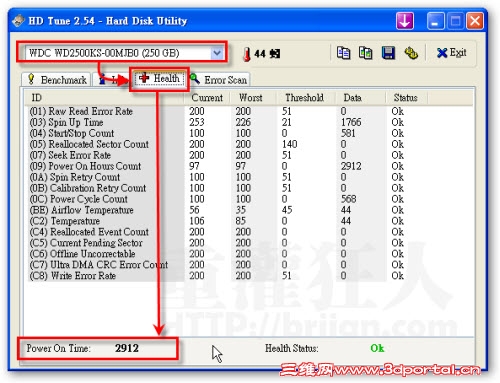
Task: Click the current value 253
Action: coord(197,122)
